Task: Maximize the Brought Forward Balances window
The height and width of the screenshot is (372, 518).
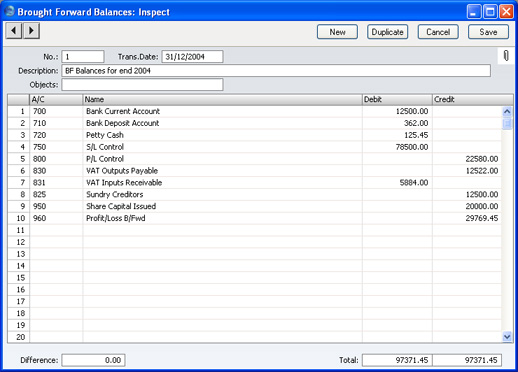Action: point(490,12)
